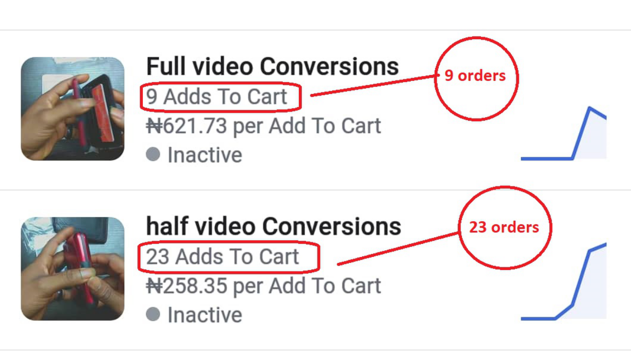Viewport: 631px width, 364px height.
Task: Click the rising line of the half video graph
Action: 581,277
